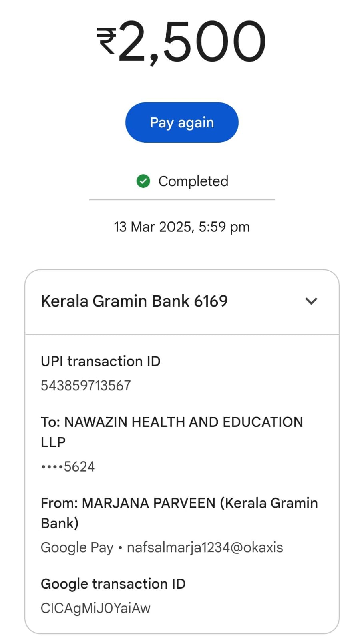Viewport: 364px width, 639px height.
Task: Click the green completed checkmark icon
Action: tap(143, 181)
